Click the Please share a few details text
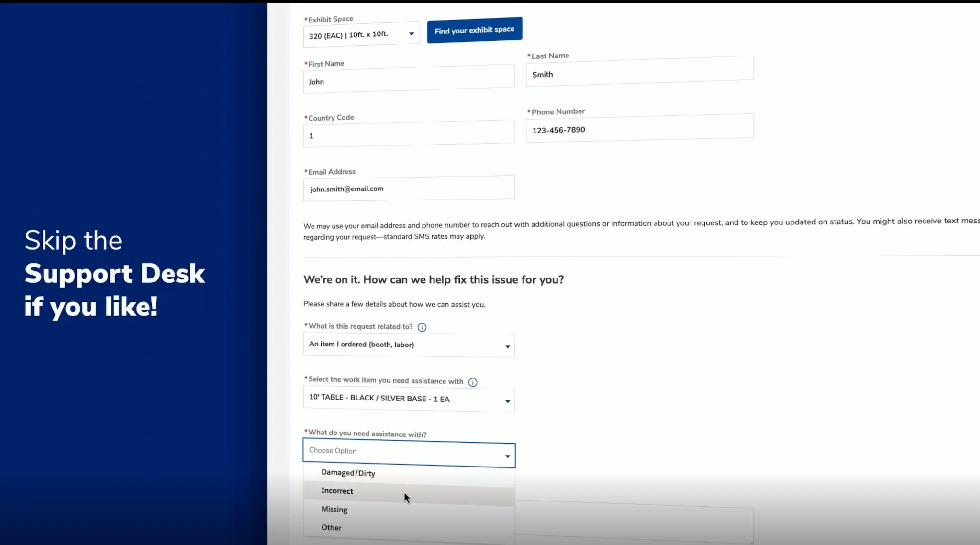980x545 pixels. [394, 304]
